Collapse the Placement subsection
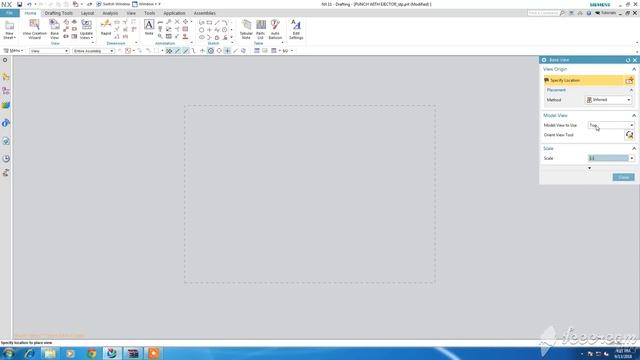 click(x=631, y=90)
